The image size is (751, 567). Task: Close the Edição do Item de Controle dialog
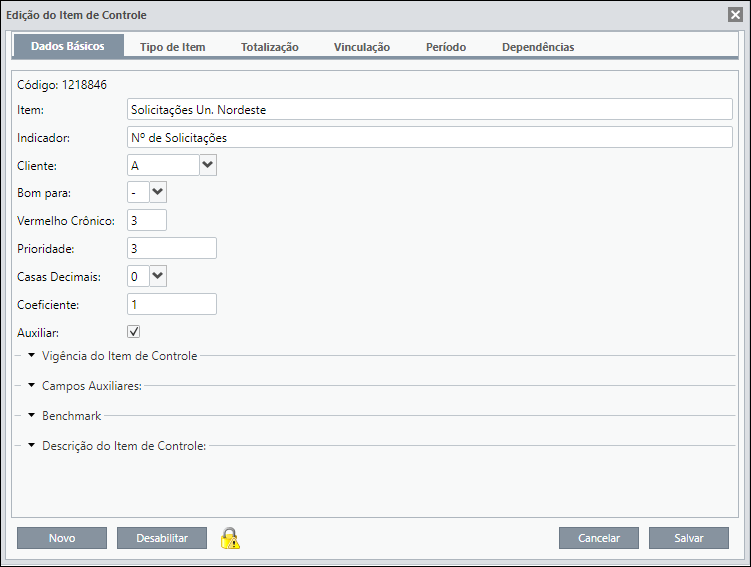click(735, 15)
